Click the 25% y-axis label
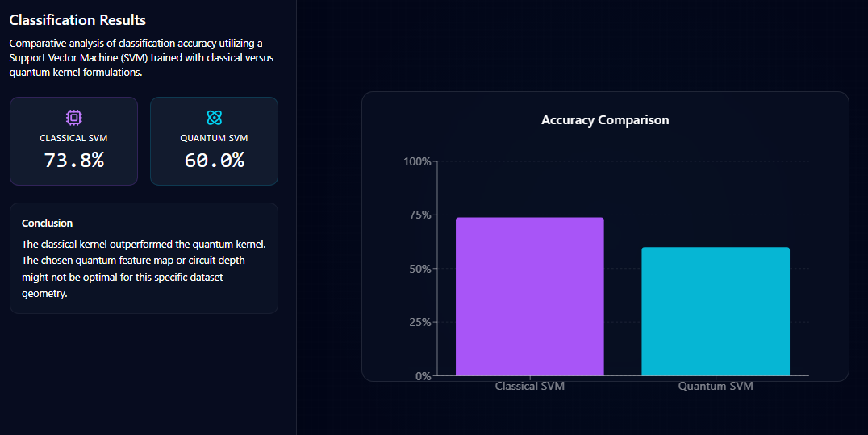The width and height of the screenshot is (868, 435). pos(419,322)
